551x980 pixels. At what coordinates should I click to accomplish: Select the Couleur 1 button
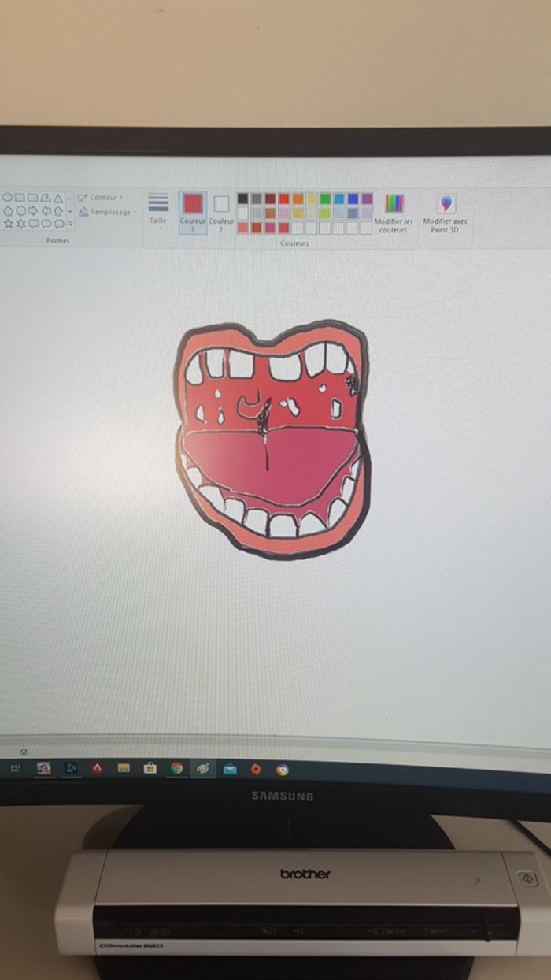click(192, 213)
